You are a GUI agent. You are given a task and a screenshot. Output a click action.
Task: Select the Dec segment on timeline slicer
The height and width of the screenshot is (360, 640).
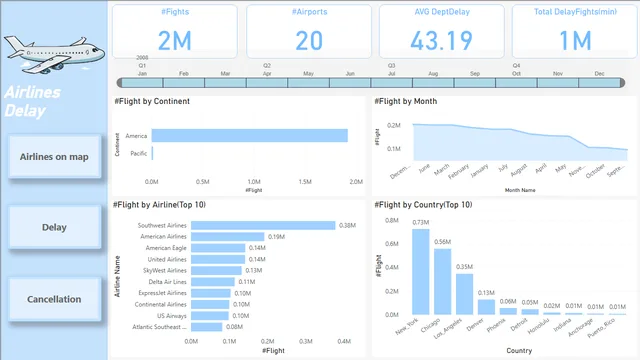[600, 83]
